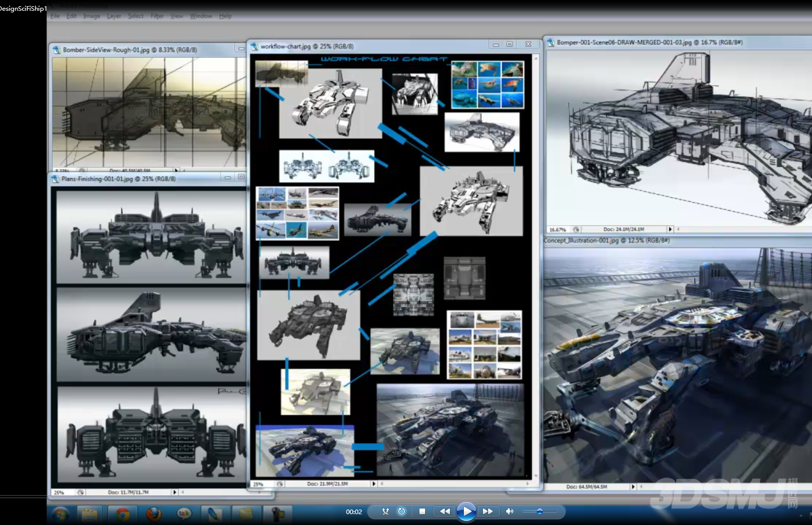This screenshot has height=525, width=812.
Task: Open sticky notes icon on taskbar
Action: pyautogui.click(x=246, y=514)
